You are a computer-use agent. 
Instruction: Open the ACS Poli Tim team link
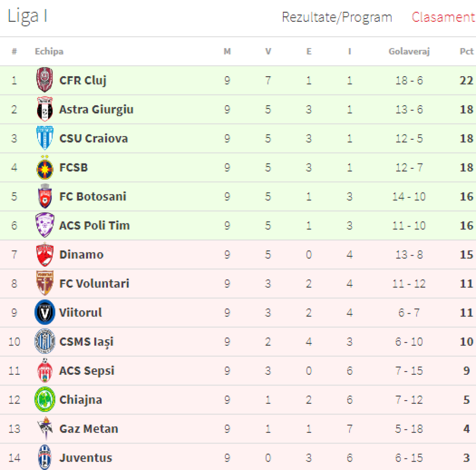94,225
